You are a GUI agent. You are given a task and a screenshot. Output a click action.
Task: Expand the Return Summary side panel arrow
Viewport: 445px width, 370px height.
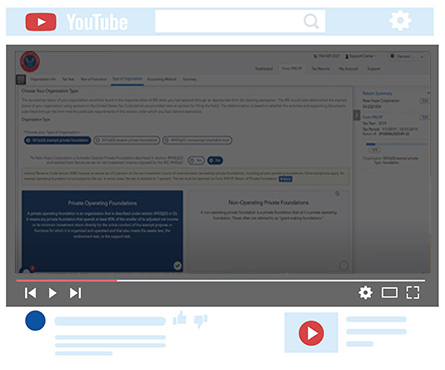(x=357, y=115)
